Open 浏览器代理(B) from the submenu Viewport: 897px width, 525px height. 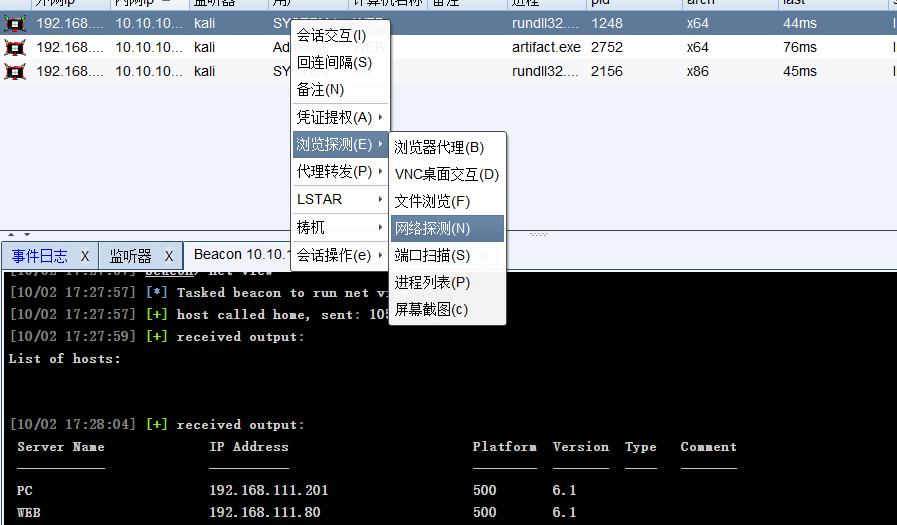point(439,147)
